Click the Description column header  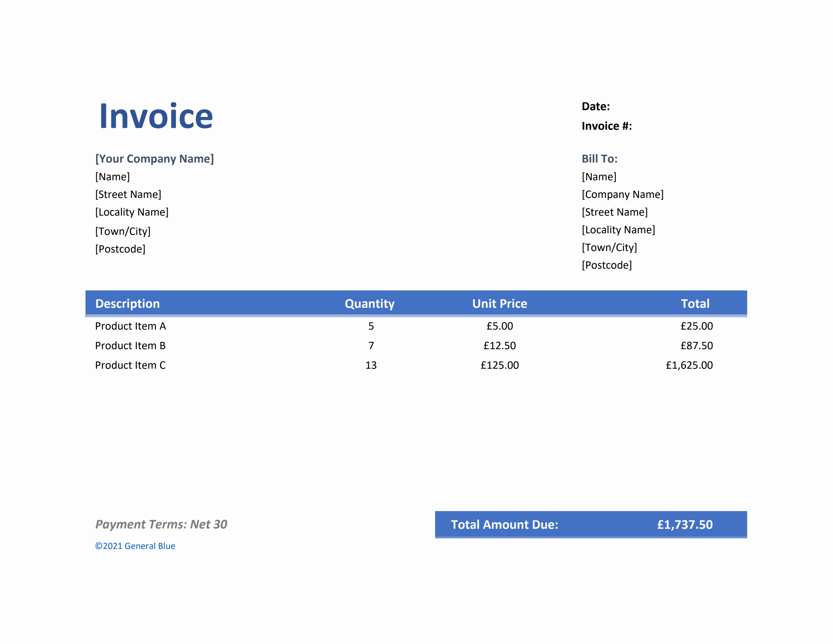[x=127, y=303]
